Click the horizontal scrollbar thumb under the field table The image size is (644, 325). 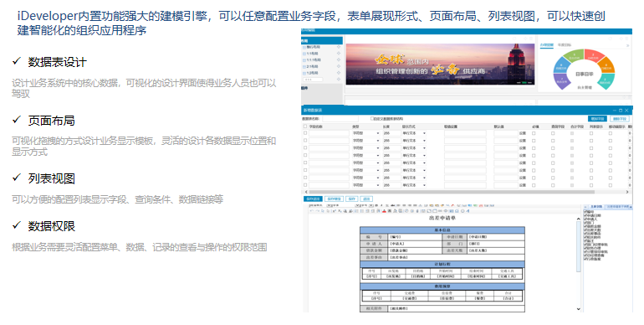click(452, 192)
